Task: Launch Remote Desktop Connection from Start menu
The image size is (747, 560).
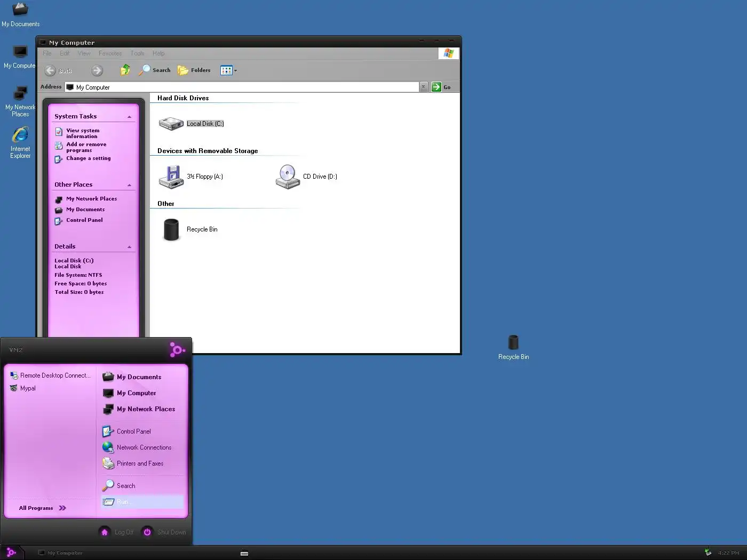Action: pos(51,375)
